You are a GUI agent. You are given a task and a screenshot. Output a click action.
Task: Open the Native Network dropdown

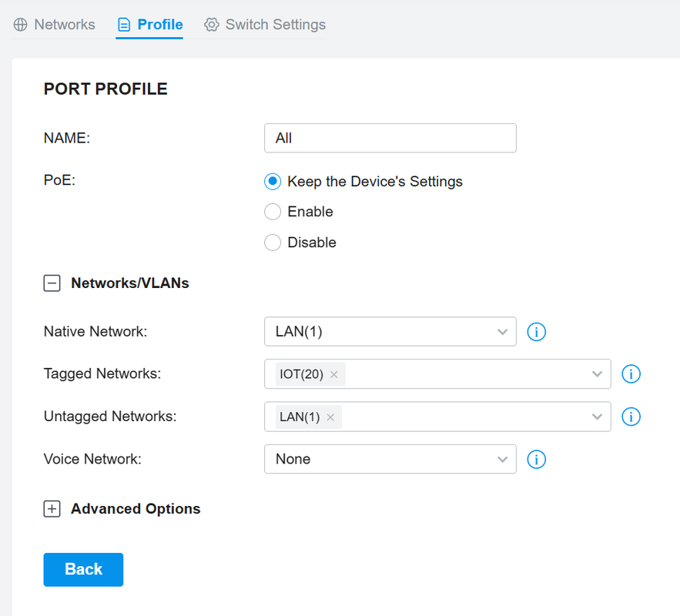click(x=390, y=332)
